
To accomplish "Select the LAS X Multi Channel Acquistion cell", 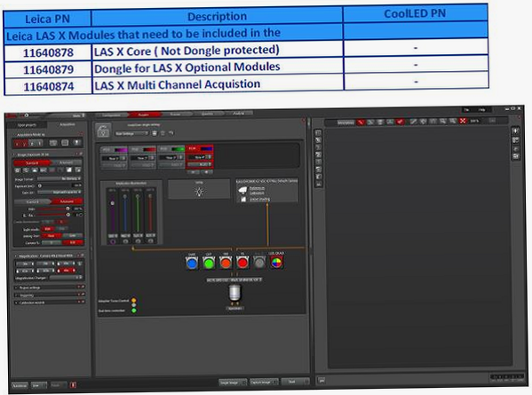I will click(218, 83).
